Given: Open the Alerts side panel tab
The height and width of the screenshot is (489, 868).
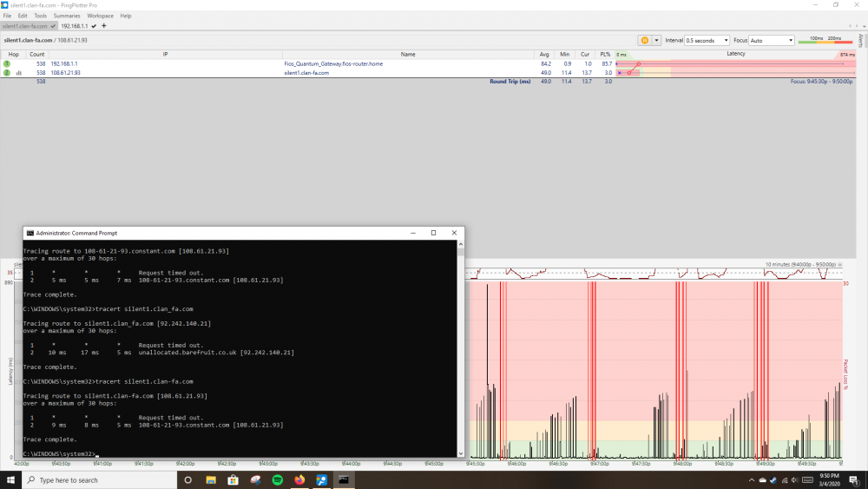Looking at the screenshot, I should pos(861,41).
